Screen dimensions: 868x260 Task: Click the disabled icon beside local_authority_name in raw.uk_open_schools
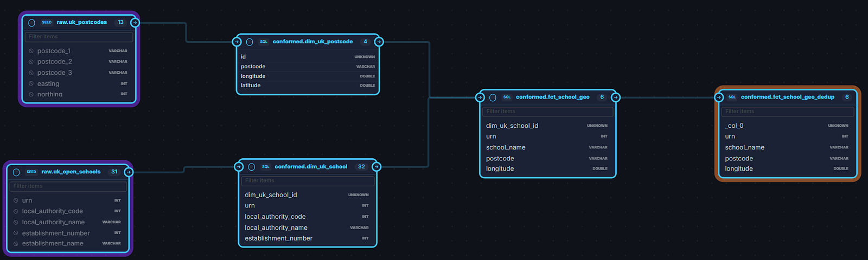16,222
